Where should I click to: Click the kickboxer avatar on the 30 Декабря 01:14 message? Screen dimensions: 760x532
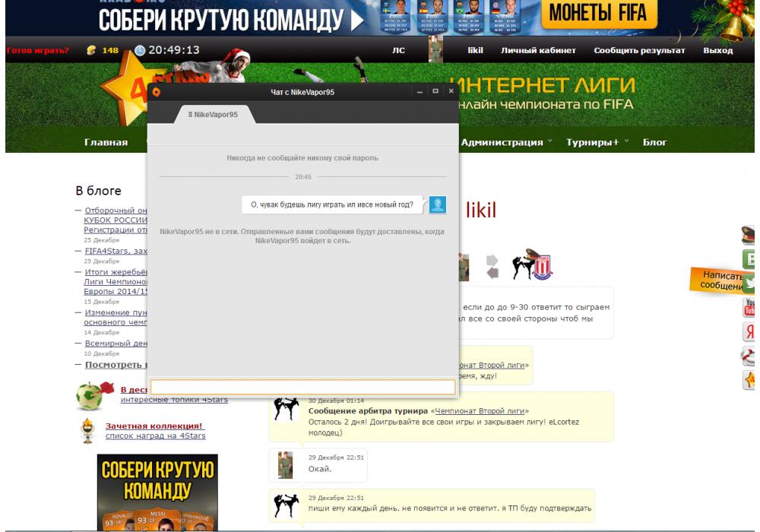pyautogui.click(x=286, y=410)
